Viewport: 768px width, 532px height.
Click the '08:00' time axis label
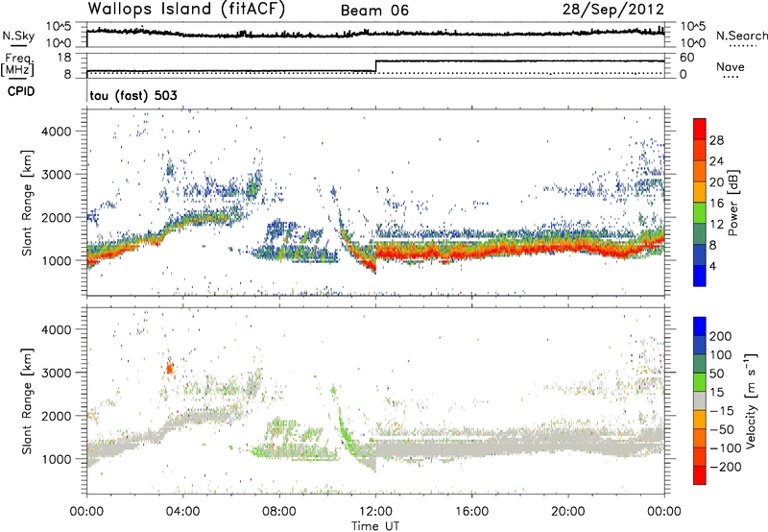(x=279, y=512)
